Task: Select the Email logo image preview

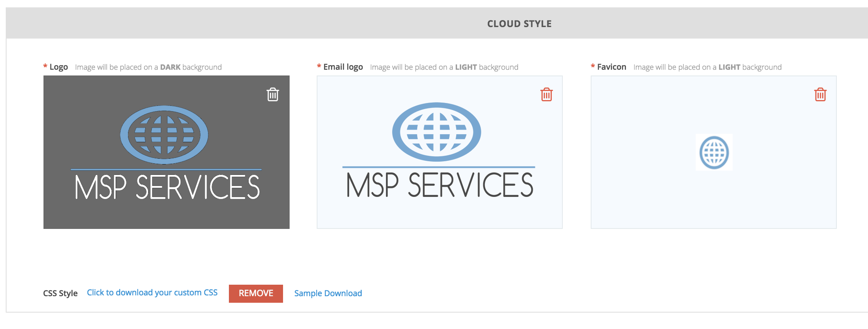Action: pyautogui.click(x=440, y=152)
